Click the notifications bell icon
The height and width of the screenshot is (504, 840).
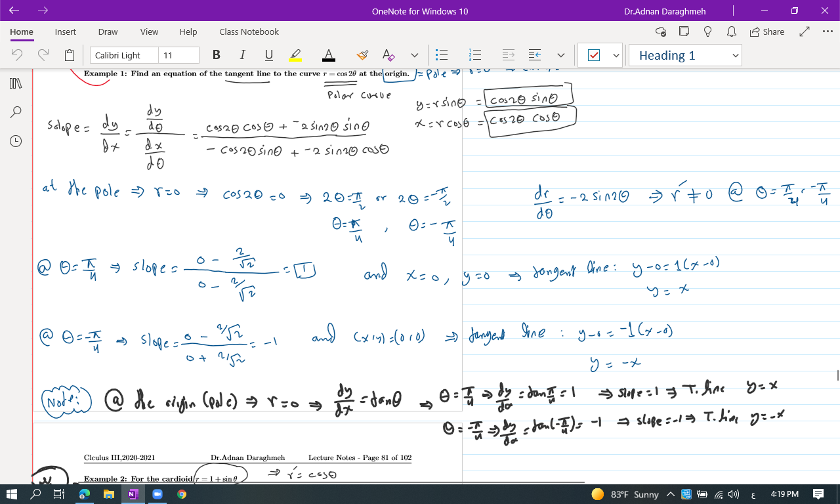pyautogui.click(x=731, y=31)
